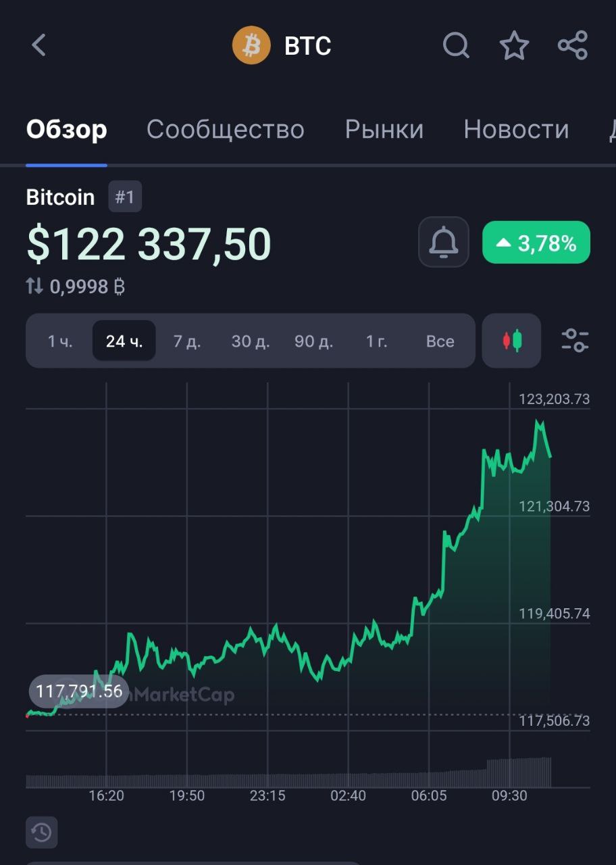Set price alert bell icon
This screenshot has height=865, width=616.
[x=444, y=243]
